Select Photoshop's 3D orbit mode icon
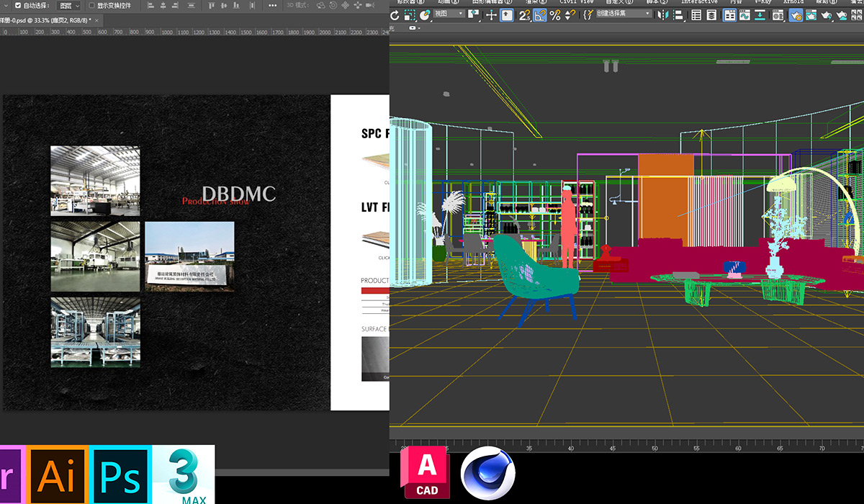This screenshot has height=504, width=864. click(320, 5)
